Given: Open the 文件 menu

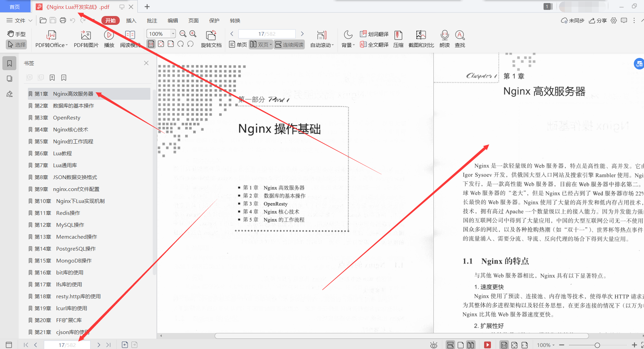Looking at the screenshot, I should (19, 20).
